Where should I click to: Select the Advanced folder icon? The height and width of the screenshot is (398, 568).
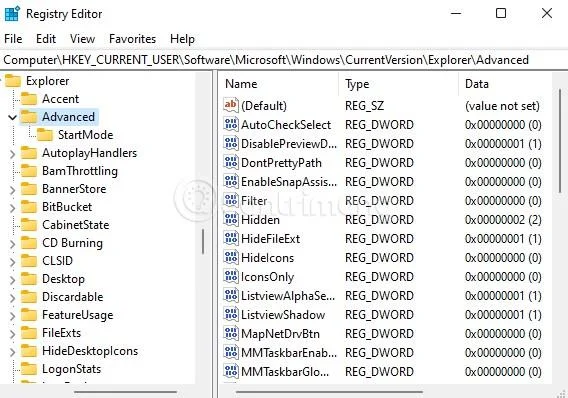point(29,117)
